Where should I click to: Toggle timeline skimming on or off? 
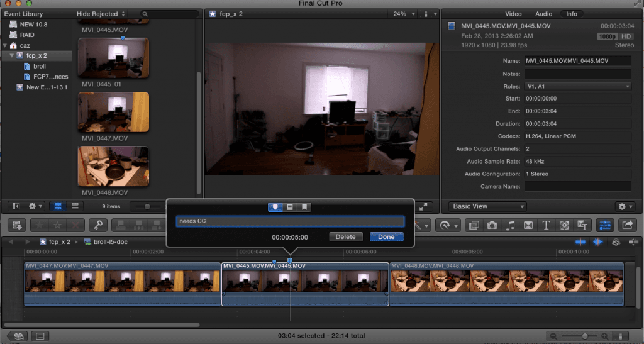pyautogui.click(x=580, y=242)
